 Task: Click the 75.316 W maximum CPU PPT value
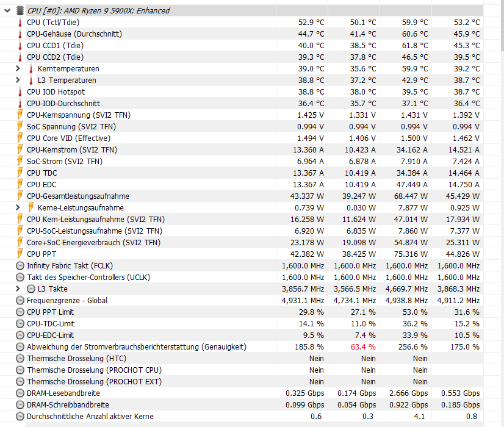coord(411,254)
